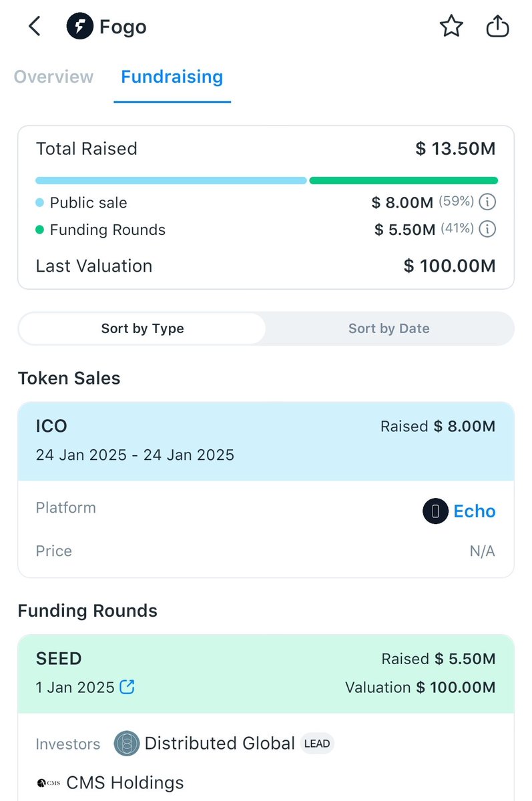Image resolution: width=532 pixels, height=801 pixels.
Task: Switch to Sort by Date
Action: click(389, 328)
